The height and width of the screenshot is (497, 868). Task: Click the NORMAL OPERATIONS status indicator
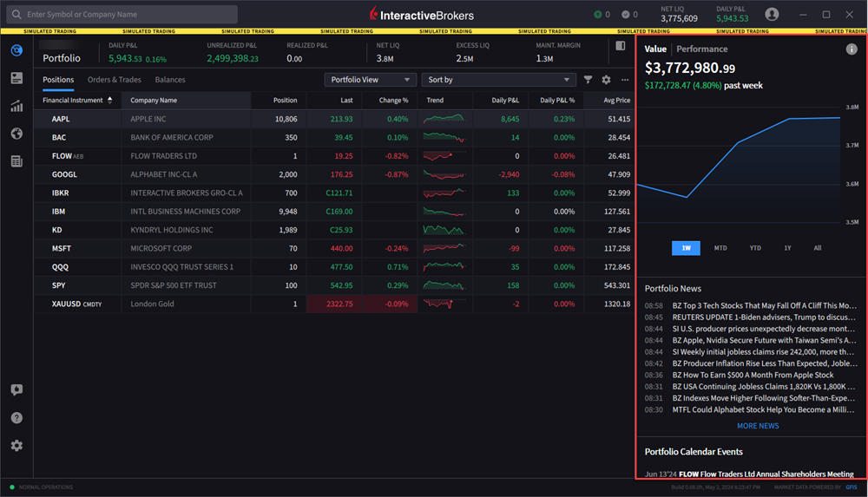tap(42, 487)
